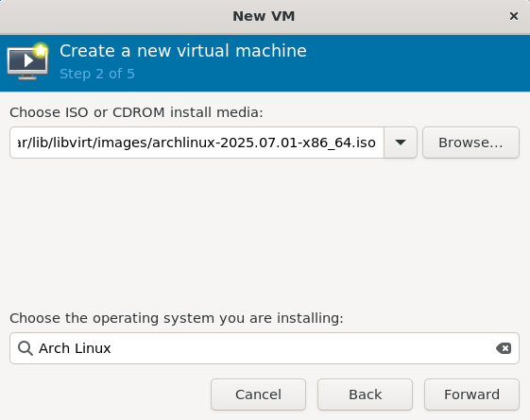Screen dimensions: 530x420
Task: Click the 'Choose ISO or CDROM install media' label
Action: click(x=136, y=112)
